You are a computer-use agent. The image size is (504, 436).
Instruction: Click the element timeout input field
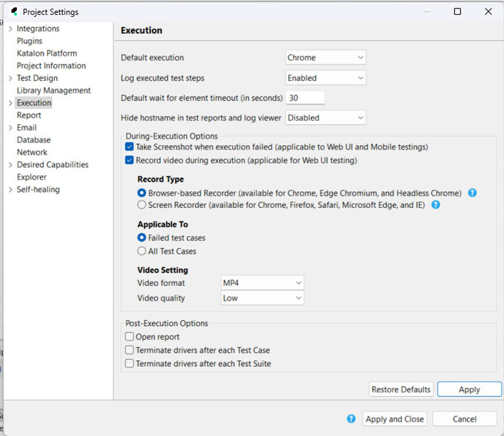coord(305,98)
